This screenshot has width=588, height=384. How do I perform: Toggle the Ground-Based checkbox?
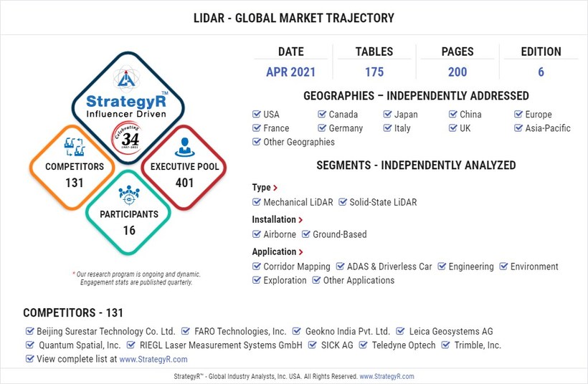coord(306,234)
